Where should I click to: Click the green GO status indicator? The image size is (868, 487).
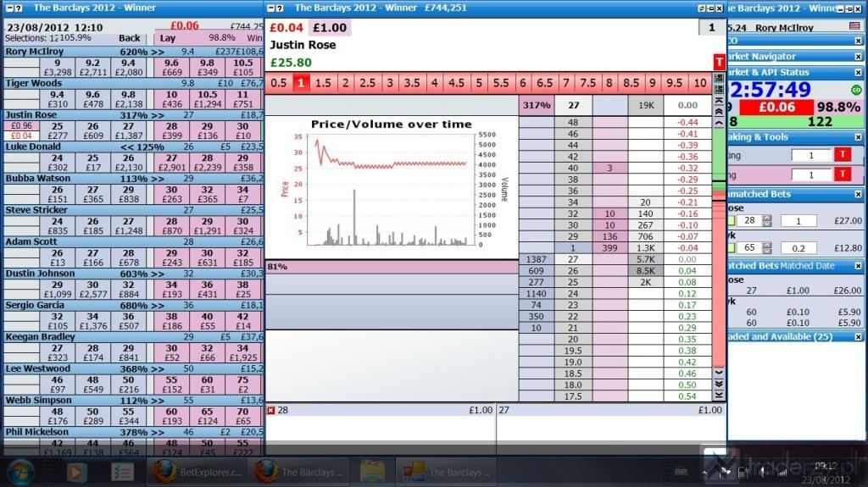tap(856, 90)
